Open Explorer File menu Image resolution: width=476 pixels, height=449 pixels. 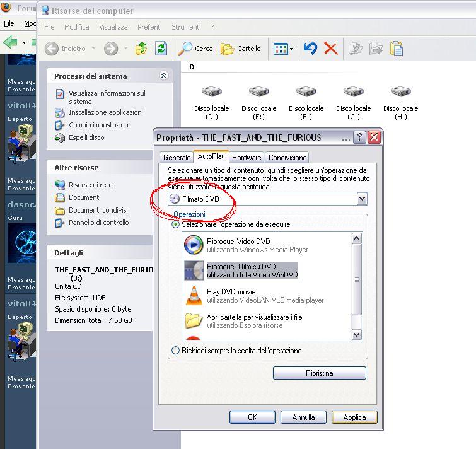pyautogui.click(x=49, y=27)
